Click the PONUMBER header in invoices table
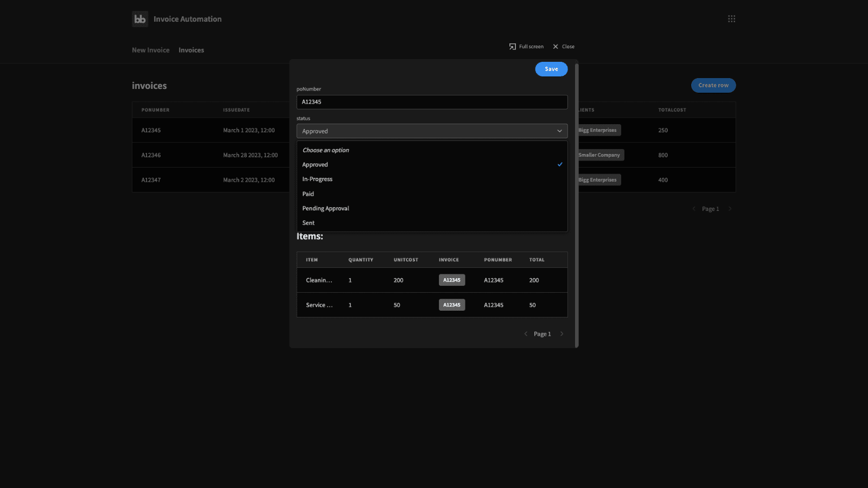Viewport: 868px width, 488px height. tap(156, 110)
